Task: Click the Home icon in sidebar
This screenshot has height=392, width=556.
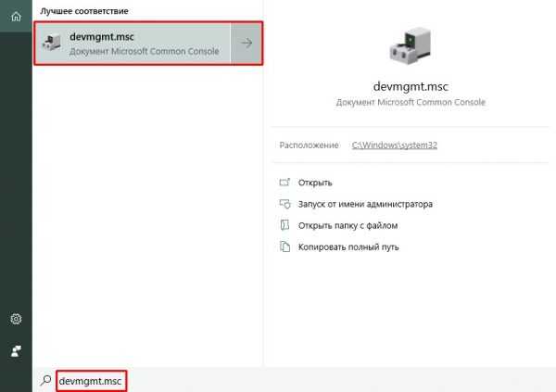Action: pos(16,17)
